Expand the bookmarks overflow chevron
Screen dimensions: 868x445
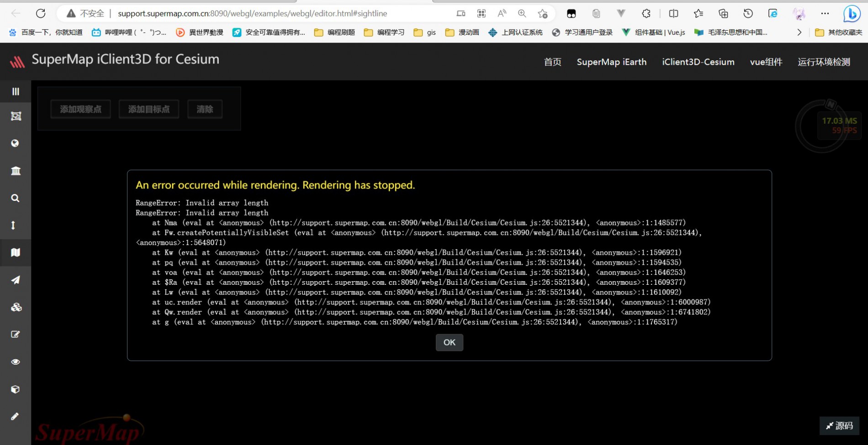pyautogui.click(x=799, y=32)
